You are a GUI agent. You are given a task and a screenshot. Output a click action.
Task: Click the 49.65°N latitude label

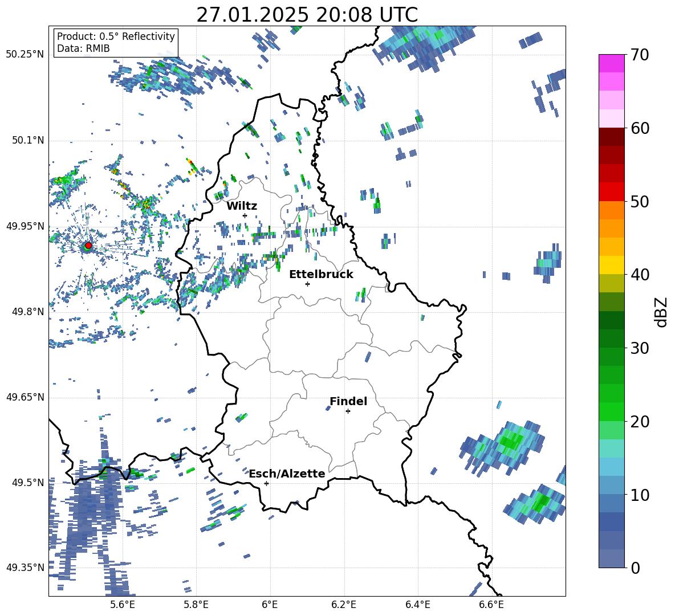(x=25, y=397)
